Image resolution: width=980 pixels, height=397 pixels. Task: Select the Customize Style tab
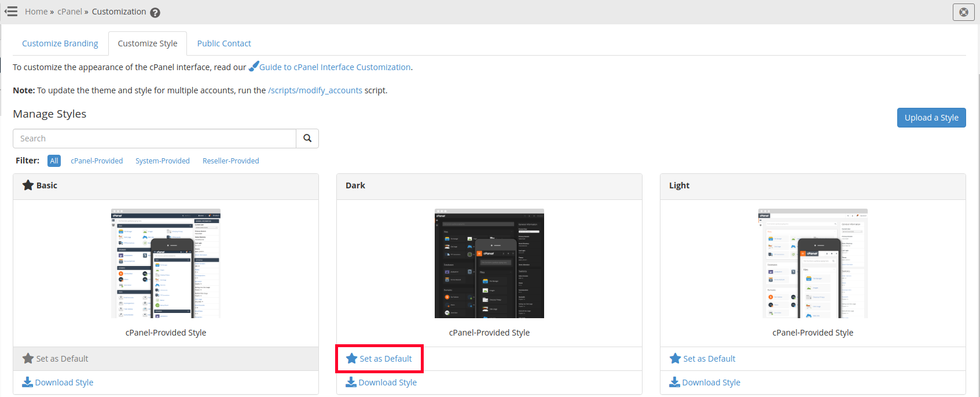[148, 43]
